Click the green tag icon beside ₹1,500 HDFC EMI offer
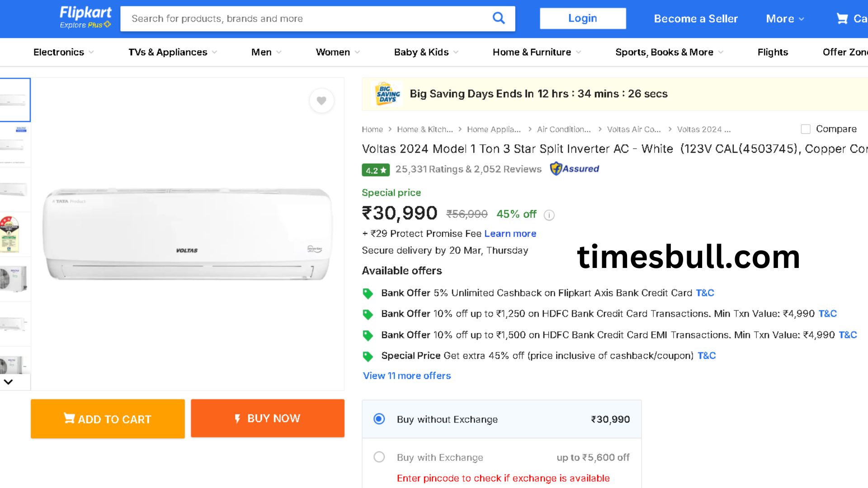 pos(368,336)
